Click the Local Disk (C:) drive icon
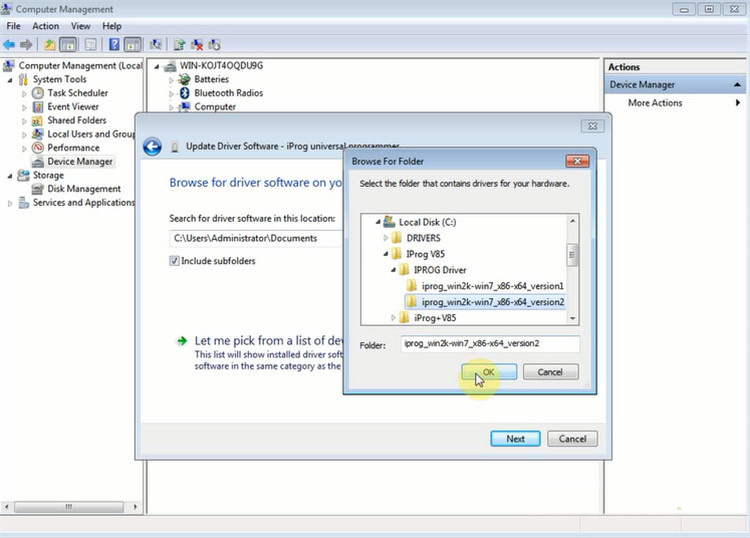 (x=389, y=221)
